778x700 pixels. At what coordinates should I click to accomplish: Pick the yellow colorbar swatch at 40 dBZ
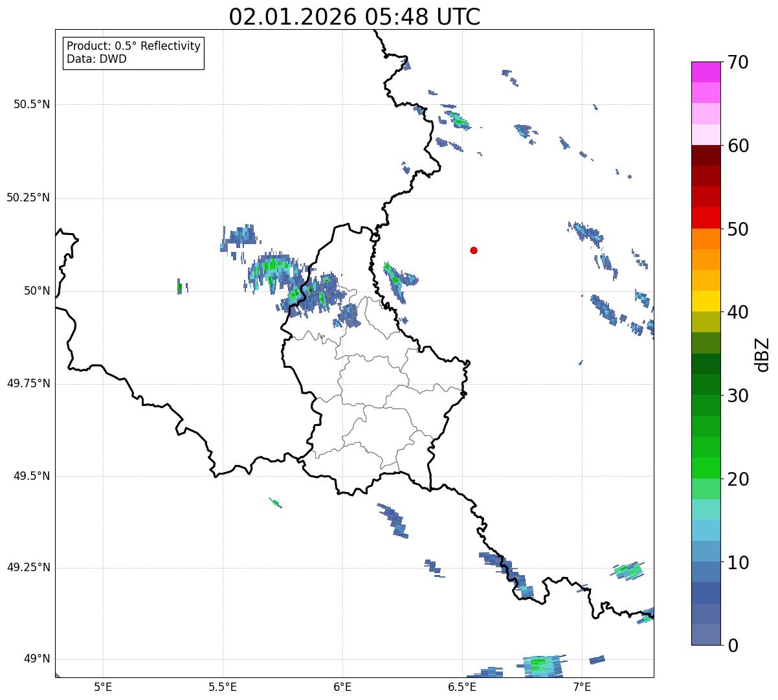click(x=706, y=301)
